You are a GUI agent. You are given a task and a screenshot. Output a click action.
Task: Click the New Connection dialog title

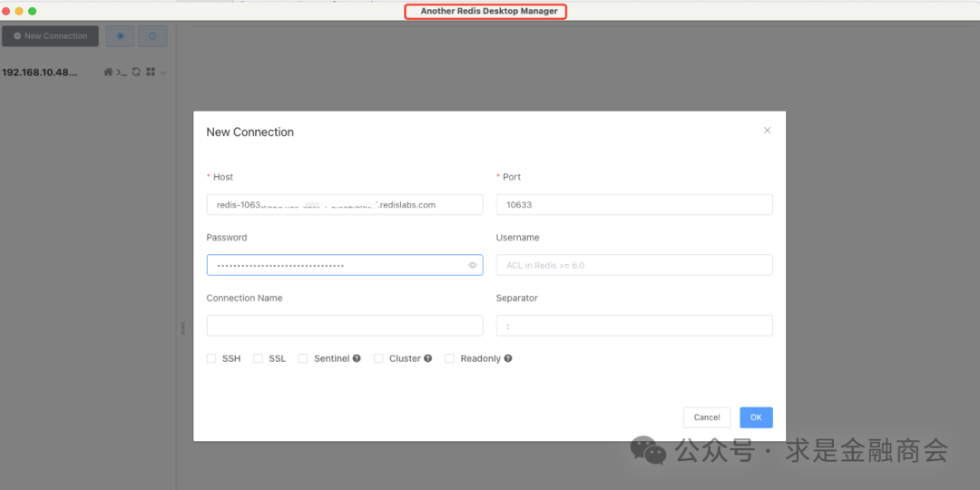(x=250, y=132)
